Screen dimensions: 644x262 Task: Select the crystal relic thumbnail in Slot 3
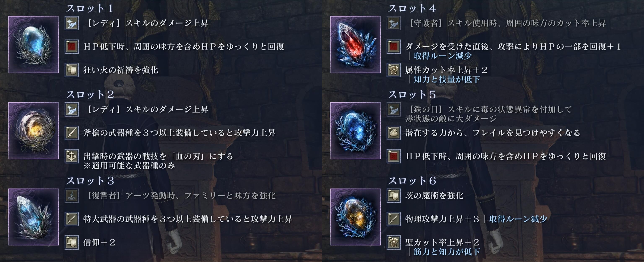(x=34, y=217)
